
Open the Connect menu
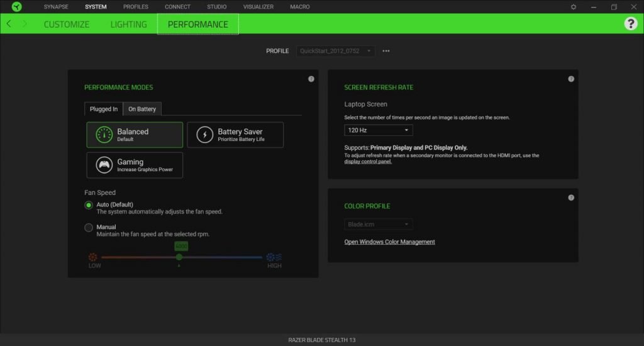pyautogui.click(x=177, y=6)
